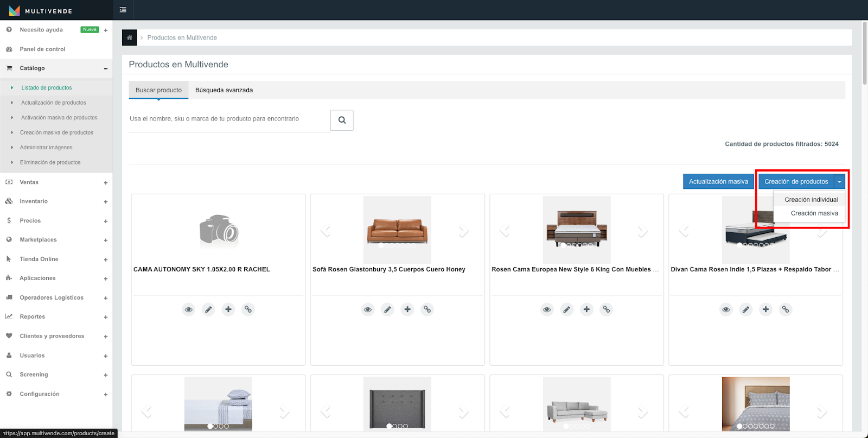
Task: Click the Catálogo cart icon
Action: [9, 68]
